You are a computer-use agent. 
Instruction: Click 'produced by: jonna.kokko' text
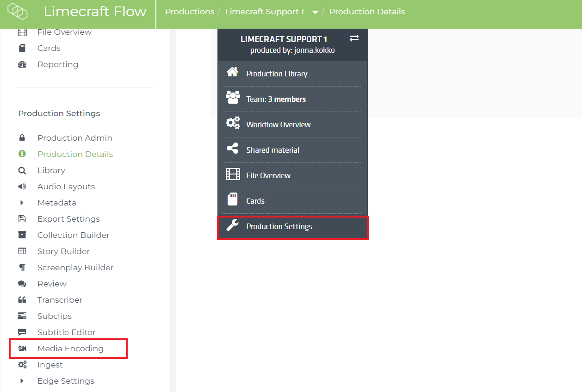tap(292, 50)
